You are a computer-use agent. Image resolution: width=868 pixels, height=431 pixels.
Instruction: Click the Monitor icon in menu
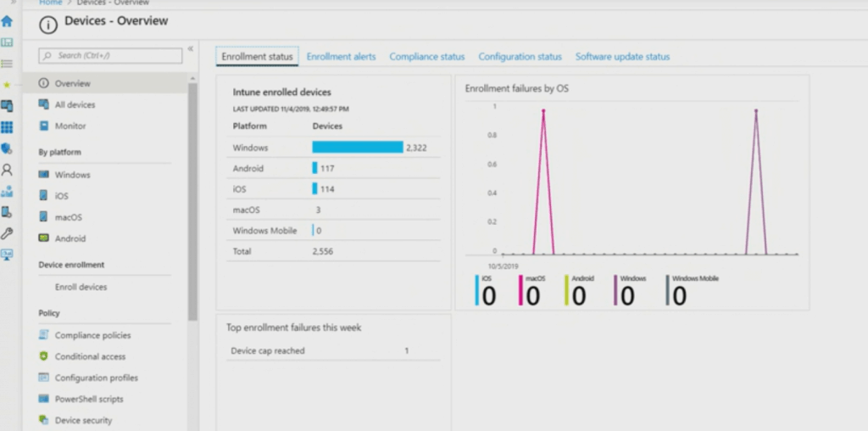point(43,126)
